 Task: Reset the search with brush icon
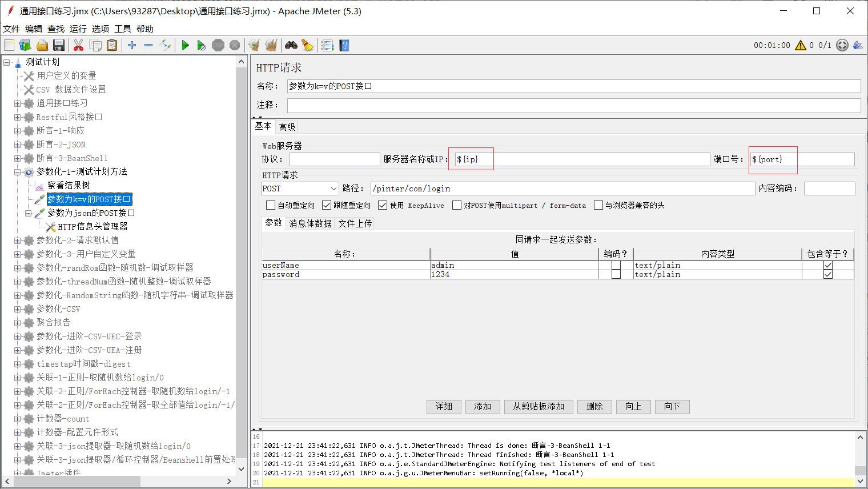307,45
